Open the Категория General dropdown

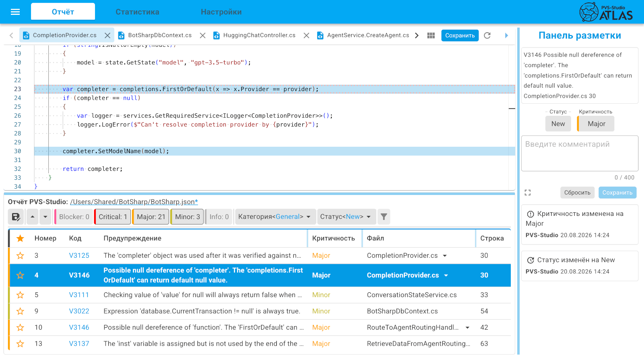click(275, 217)
